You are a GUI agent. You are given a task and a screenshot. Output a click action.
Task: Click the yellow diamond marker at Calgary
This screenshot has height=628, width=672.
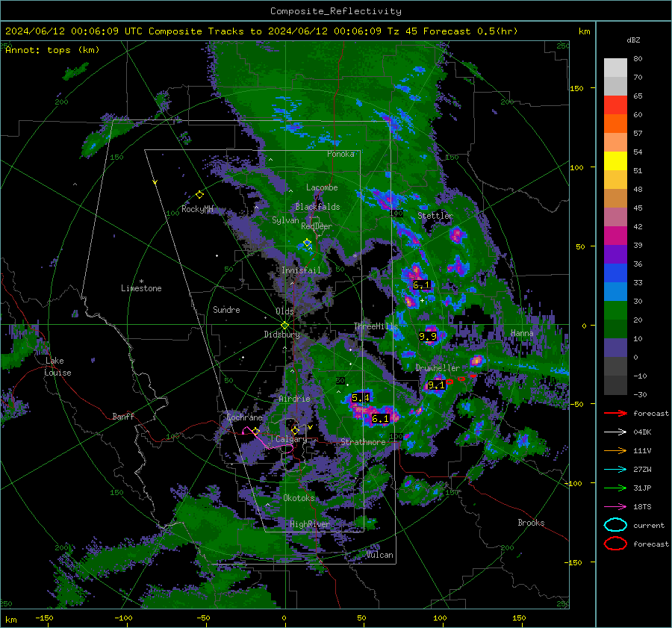[295, 430]
